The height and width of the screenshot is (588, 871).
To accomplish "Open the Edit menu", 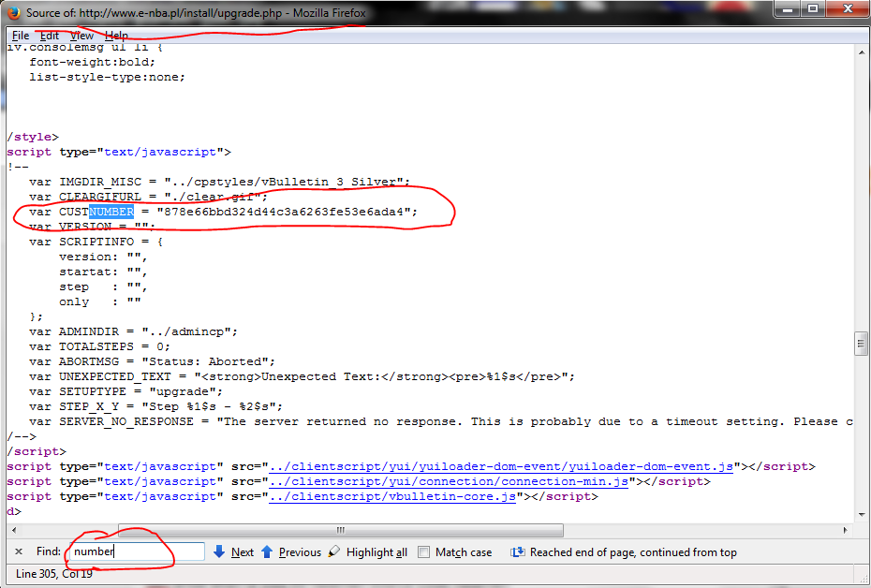I will [49, 36].
